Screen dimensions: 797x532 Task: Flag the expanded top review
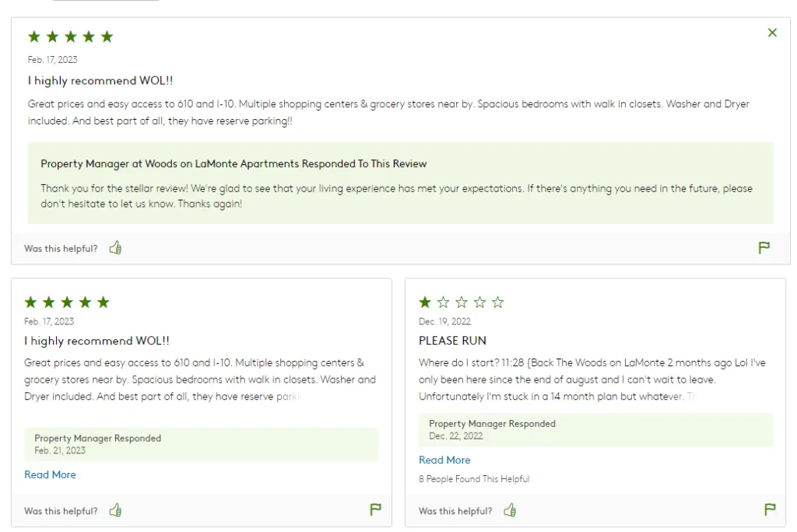764,248
